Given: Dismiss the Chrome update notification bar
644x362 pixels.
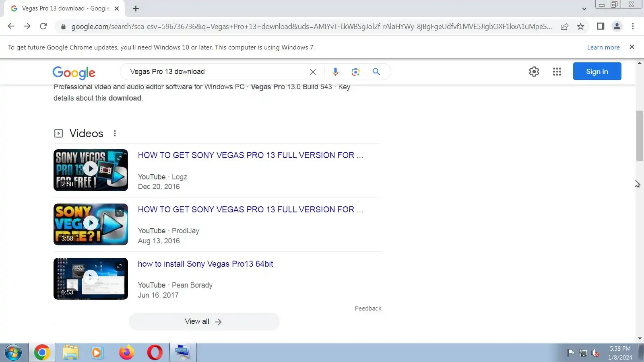Looking at the screenshot, I should [x=632, y=47].
